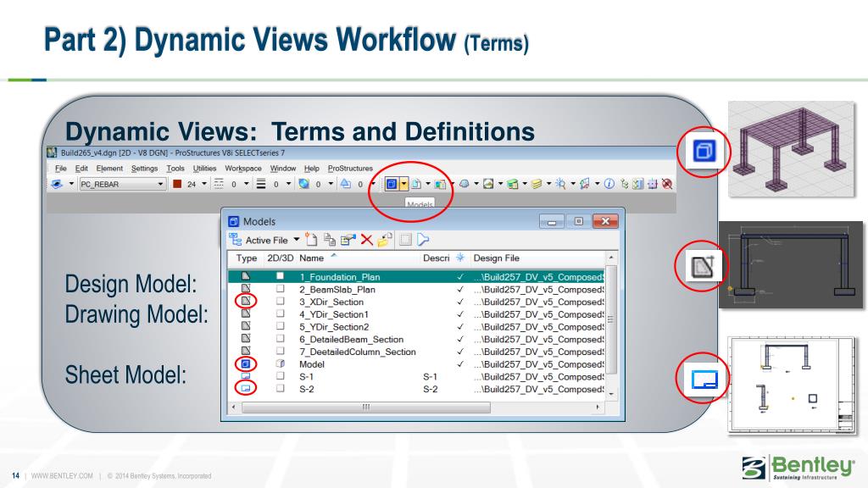Screen dimensions: 868x488
Task: Toggle the 2D/3D checkbox for 4_YDir_Section1
Action: coord(280,313)
